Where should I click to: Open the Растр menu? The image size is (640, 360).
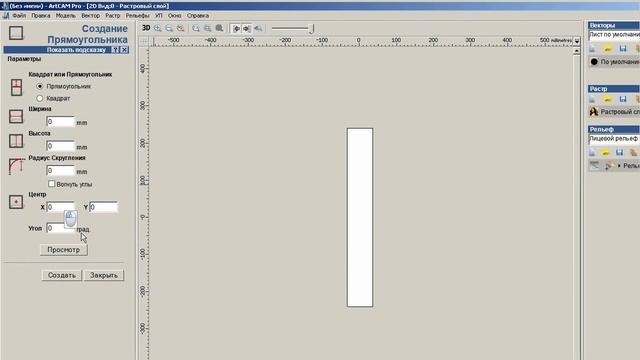(x=113, y=16)
